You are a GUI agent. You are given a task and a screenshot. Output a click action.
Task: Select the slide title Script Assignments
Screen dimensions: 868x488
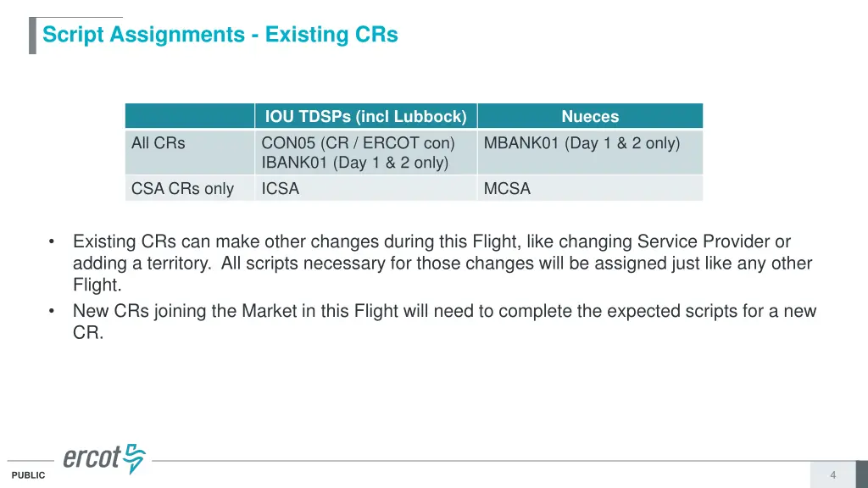tap(220, 34)
